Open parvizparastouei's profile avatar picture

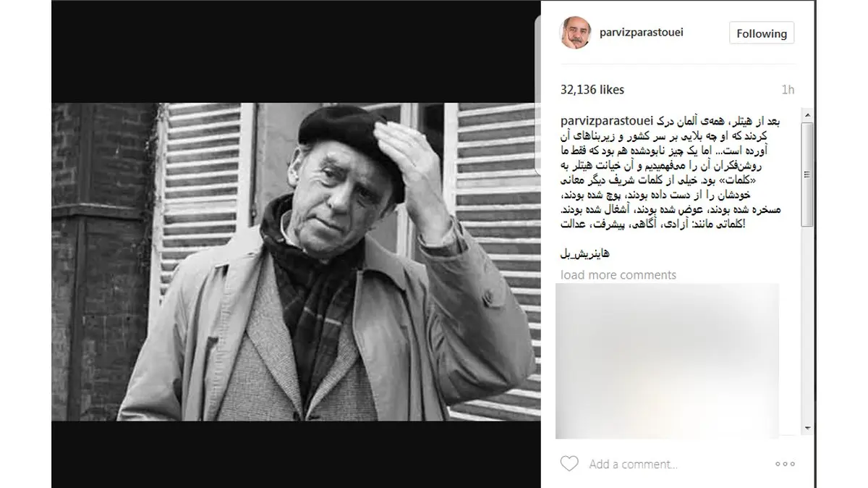tap(576, 33)
